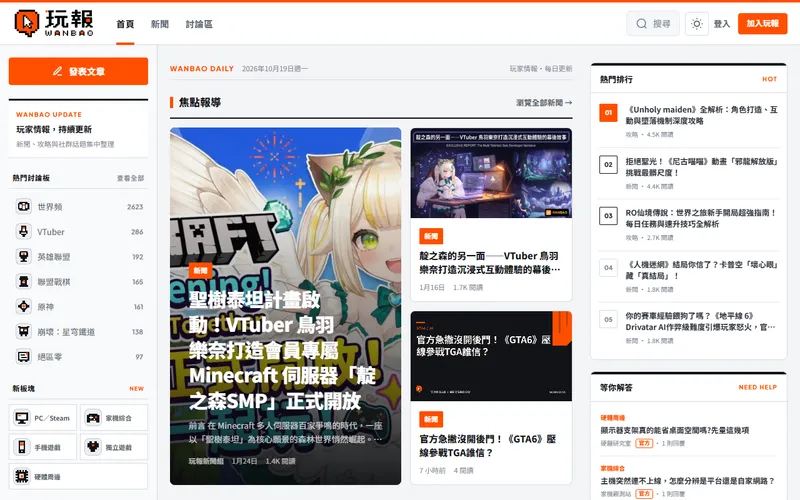Click rank 01 badge in 熱門排行
Image resolution: width=800 pixels, height=500 pixels.
click(x=608, y=113)
